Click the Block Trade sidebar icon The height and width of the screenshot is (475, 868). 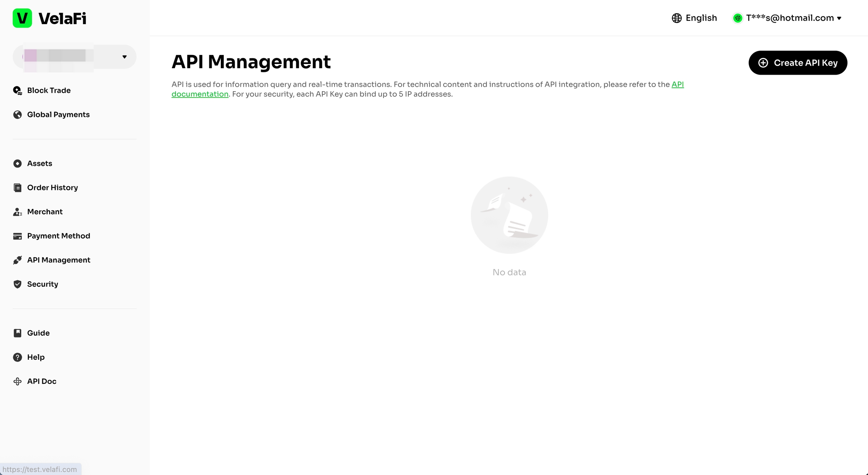(x=17, y=90)
